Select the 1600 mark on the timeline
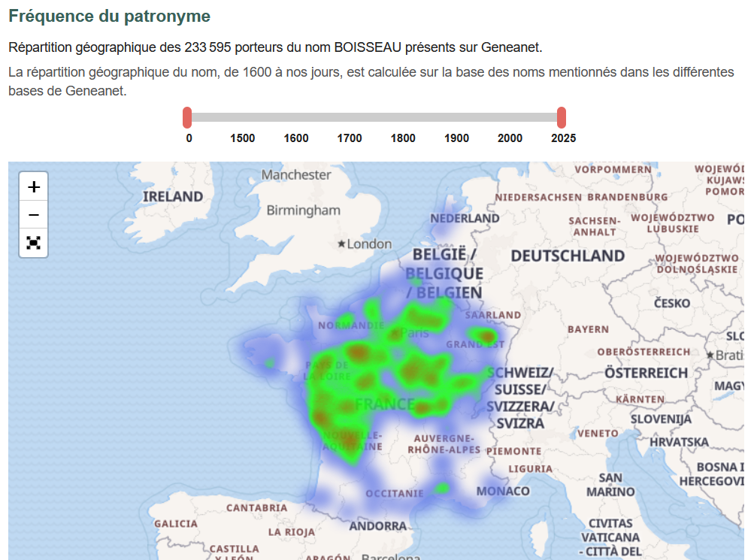 tap(296, 138)
